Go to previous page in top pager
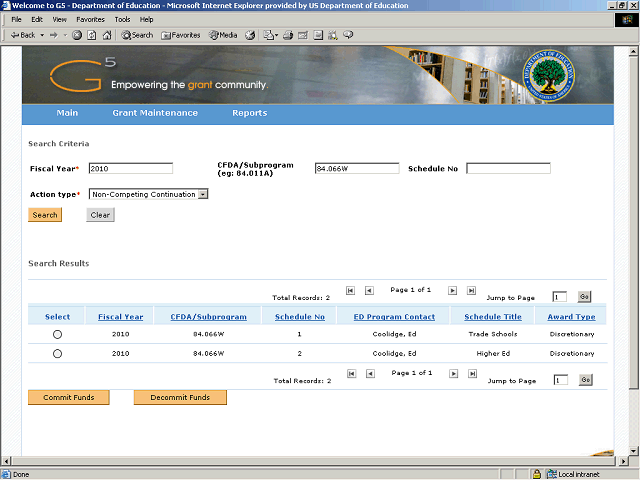 (369, 291)
